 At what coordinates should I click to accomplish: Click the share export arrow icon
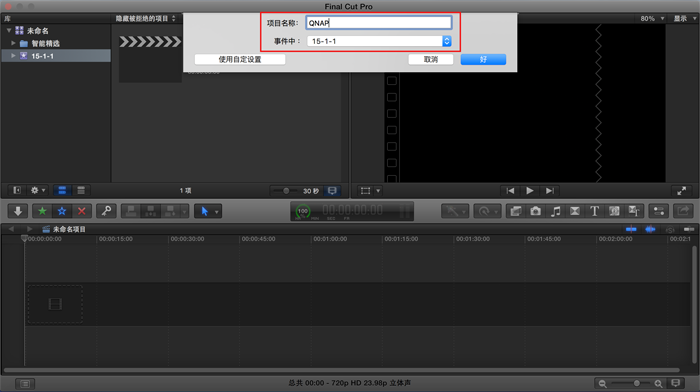[x=683, y=211]
